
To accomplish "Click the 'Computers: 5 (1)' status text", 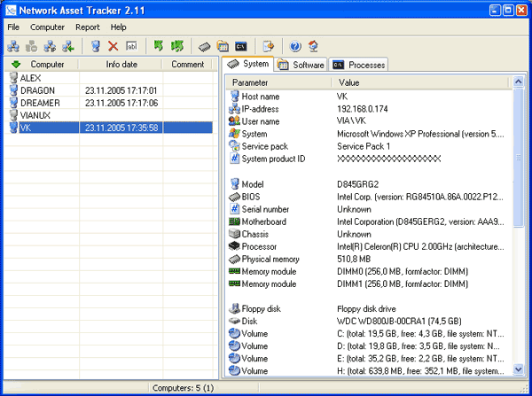I will coord(184,388).
